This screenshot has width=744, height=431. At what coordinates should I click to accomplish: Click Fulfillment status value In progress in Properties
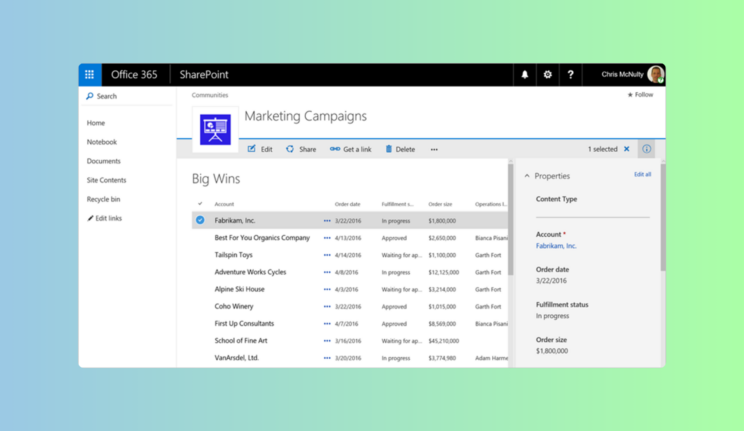552,316
